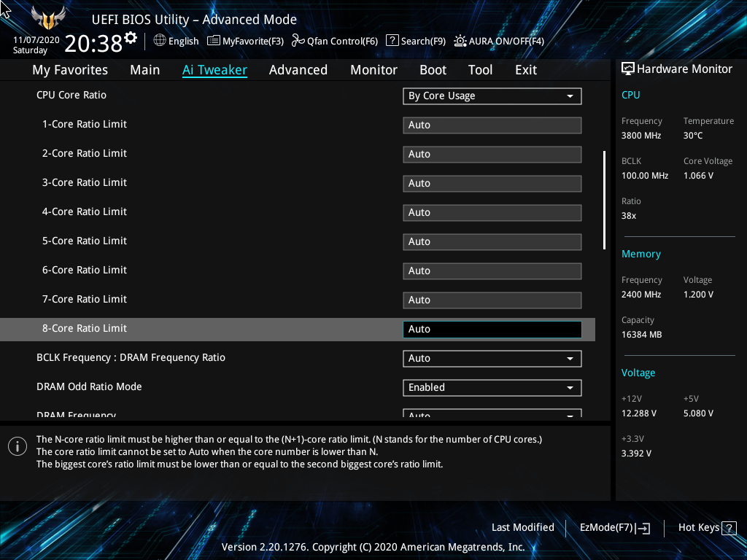Select the 4-Core Ratio Limit label
The image size is (747, 560).
coord(85,212)
